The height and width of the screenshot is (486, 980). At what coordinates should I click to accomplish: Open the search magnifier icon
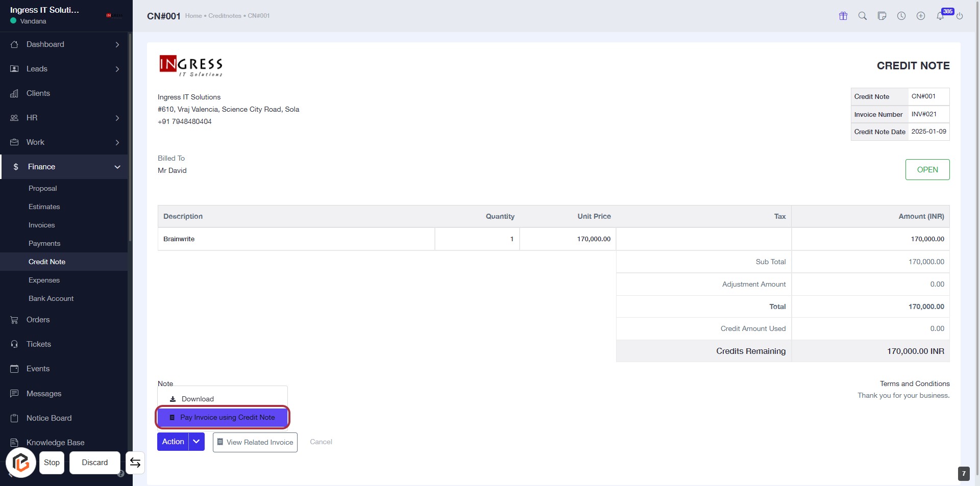(x=863, y=16)
